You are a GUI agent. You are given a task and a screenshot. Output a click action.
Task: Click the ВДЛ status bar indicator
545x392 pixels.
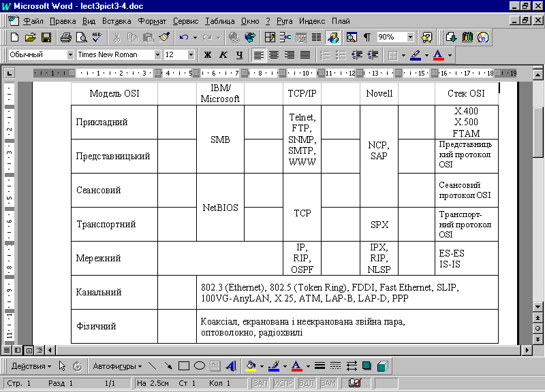pyautogui.click(x=306, y=383)
